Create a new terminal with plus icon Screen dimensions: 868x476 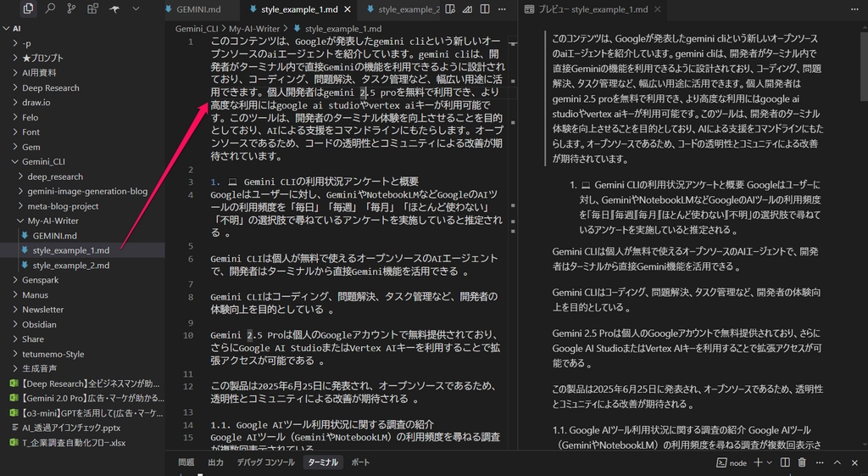(x=758, y=462)
